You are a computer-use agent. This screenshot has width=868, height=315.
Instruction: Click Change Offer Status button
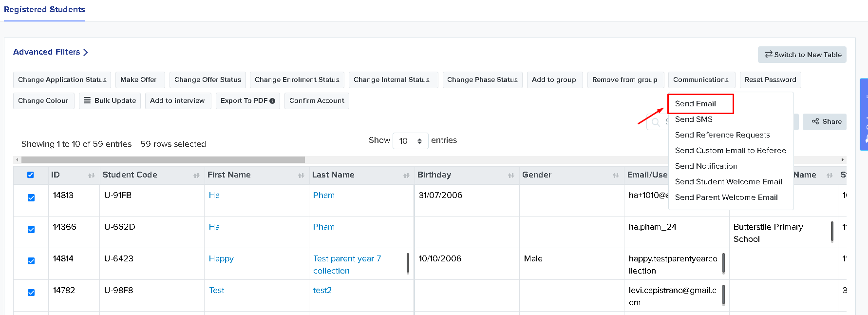pyautogui.click(x=208, y=80)
